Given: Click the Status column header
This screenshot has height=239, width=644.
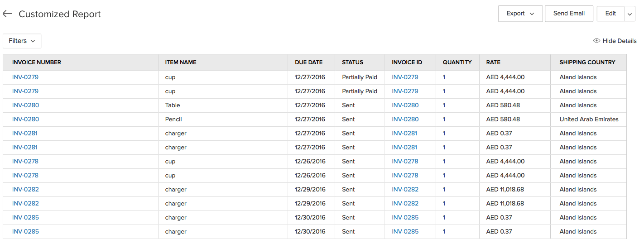Looking at the screenshot, I should click(352, 62).
